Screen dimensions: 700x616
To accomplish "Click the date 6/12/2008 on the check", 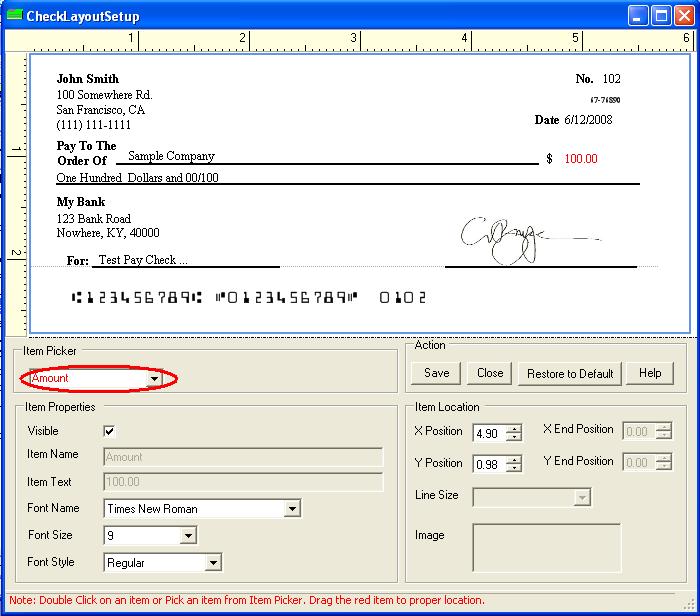I will click(x=588, y=120).
